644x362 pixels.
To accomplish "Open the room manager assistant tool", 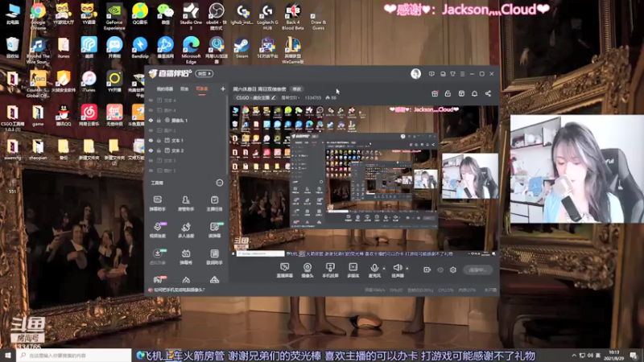I will point(186,204).
